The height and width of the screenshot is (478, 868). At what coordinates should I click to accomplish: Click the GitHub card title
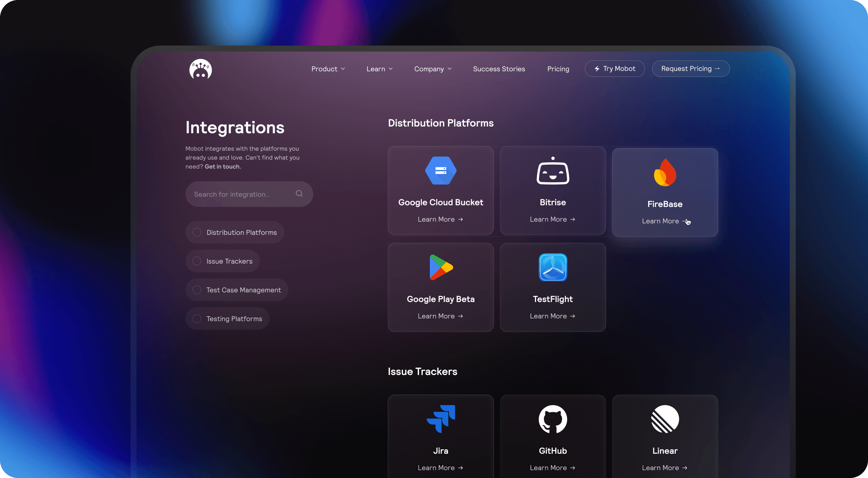[x=553, y=451]
